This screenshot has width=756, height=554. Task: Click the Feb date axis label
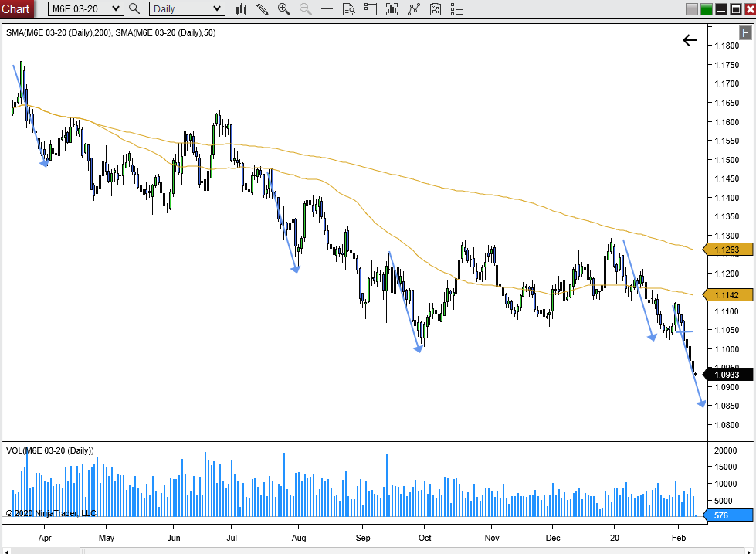678,538
